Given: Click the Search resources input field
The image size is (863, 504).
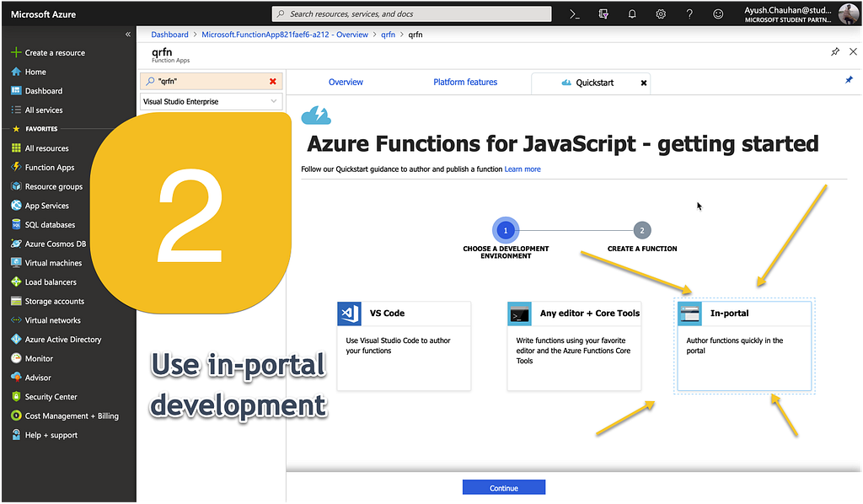Looking at the screenshot, I should pyautogui.click(x=413, y=14).
